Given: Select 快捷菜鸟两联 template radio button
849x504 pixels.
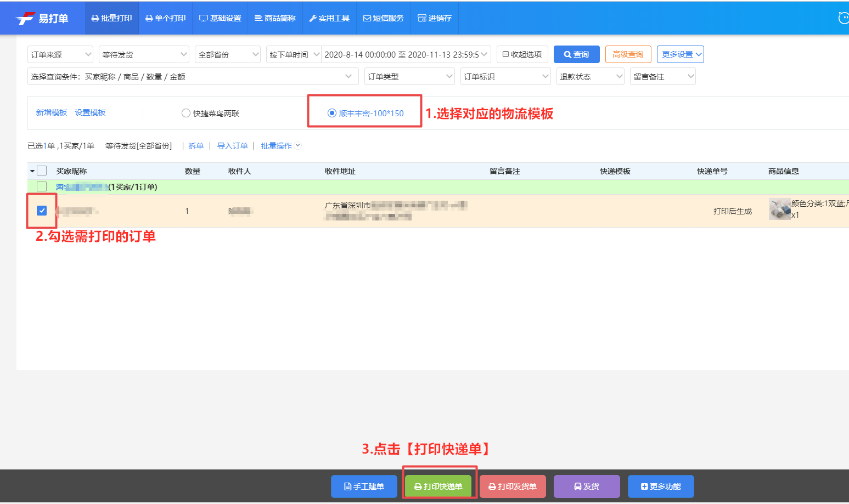Looking at the screenshot, I should (186, 113).
